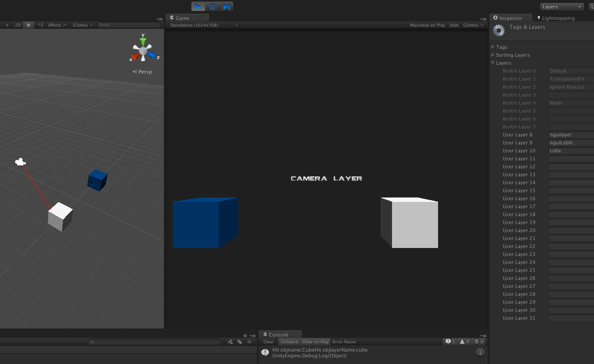Open Game view panel options menu

click(x=484, y=19)
